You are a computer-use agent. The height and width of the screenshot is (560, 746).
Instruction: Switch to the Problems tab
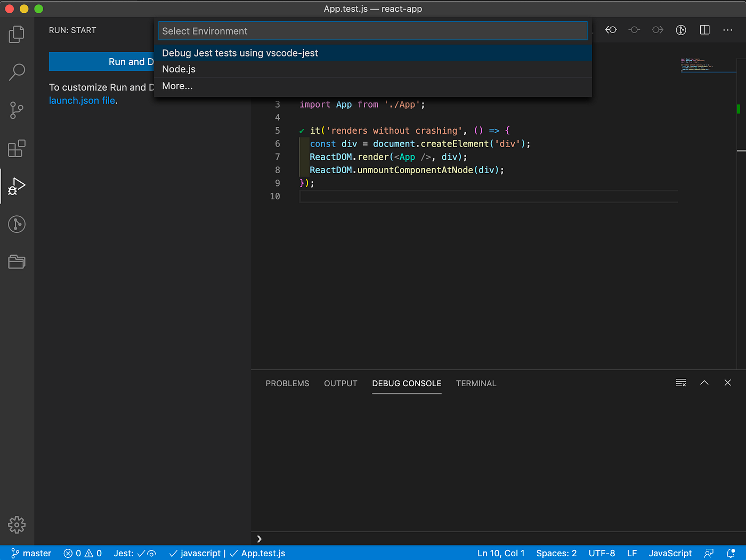(x=287, y=384)
